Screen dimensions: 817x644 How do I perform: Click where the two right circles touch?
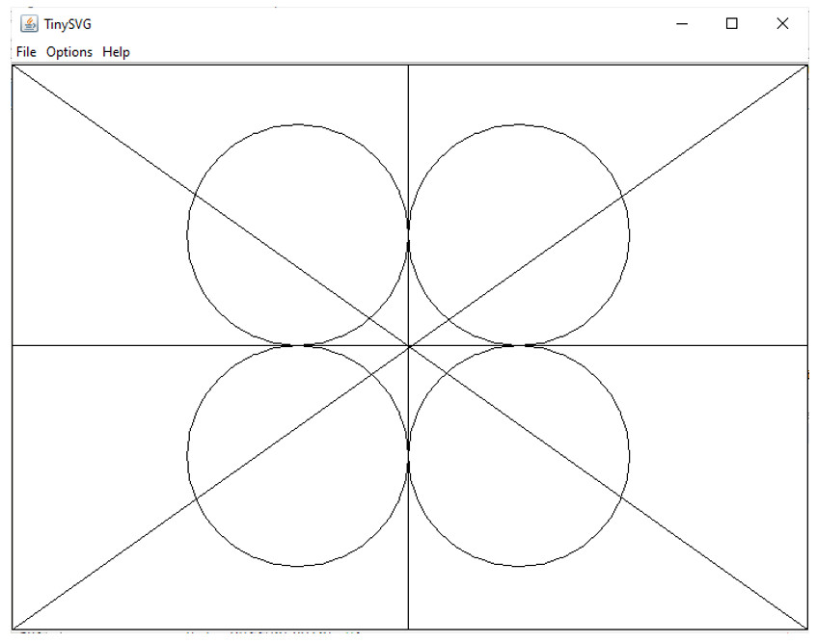point(519,345)
